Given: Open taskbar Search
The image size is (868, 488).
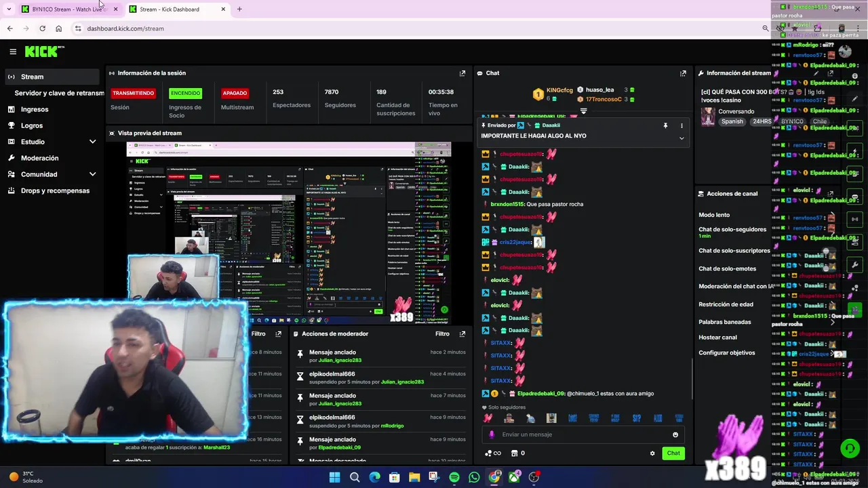Looking at the screenshot, I should point(355,477).
